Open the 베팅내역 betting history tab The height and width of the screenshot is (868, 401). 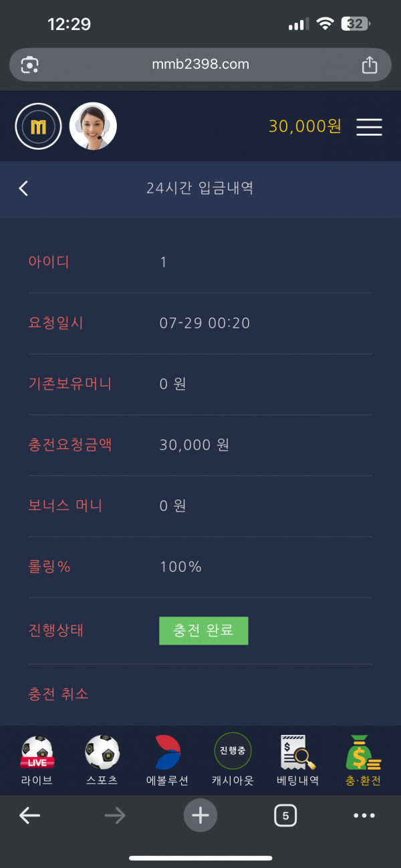[297, 760]
